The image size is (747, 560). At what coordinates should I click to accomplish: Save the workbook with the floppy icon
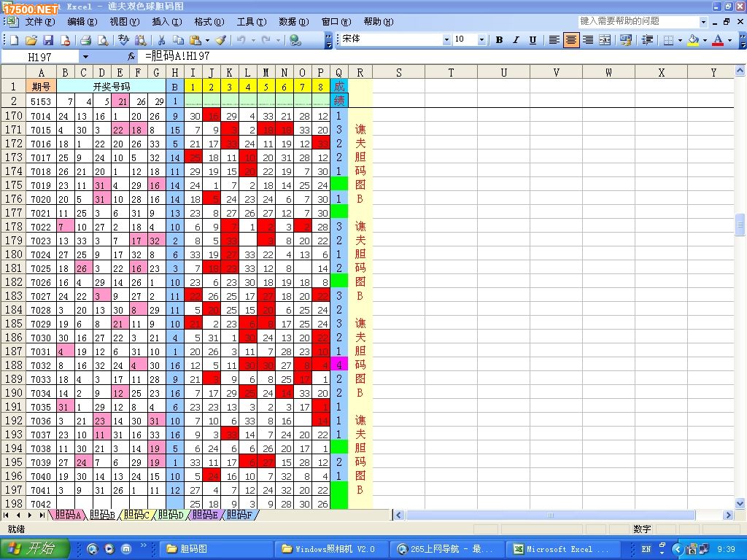tap(48, 41)
